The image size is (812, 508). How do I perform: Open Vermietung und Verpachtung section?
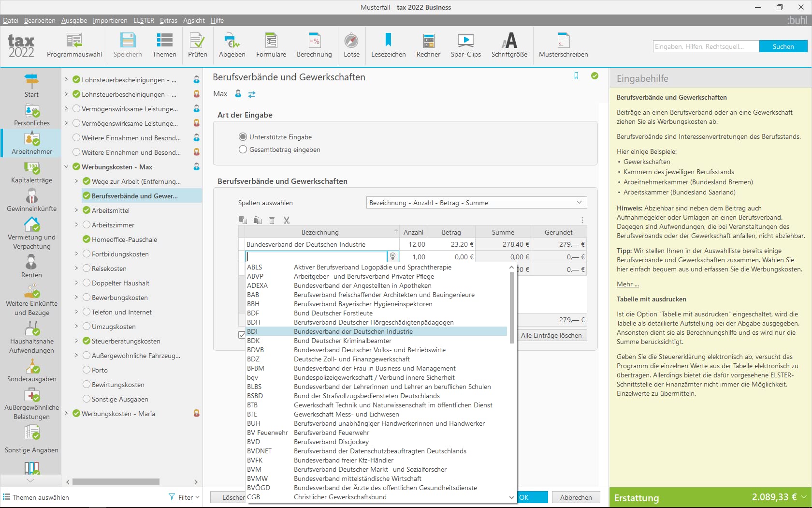coord(31,233)
